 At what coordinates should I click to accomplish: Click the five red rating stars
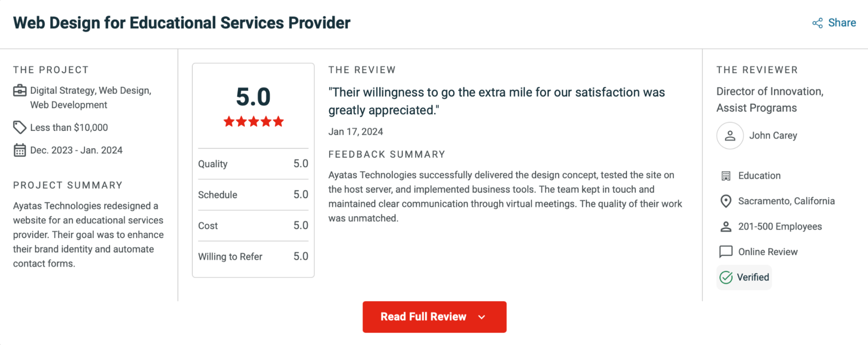(253, 122)
